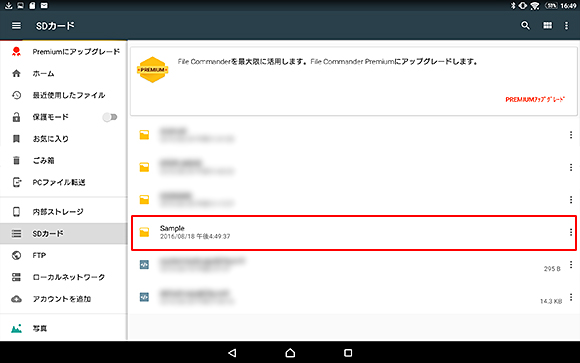Tap the FTP globe icon
The image size is (580, 363).
pos(16,255)
